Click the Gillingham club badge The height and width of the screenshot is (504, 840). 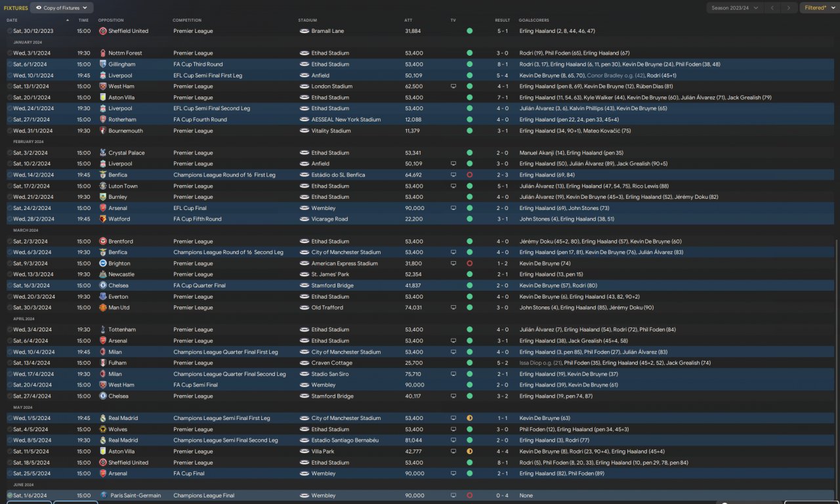[103, 64]
